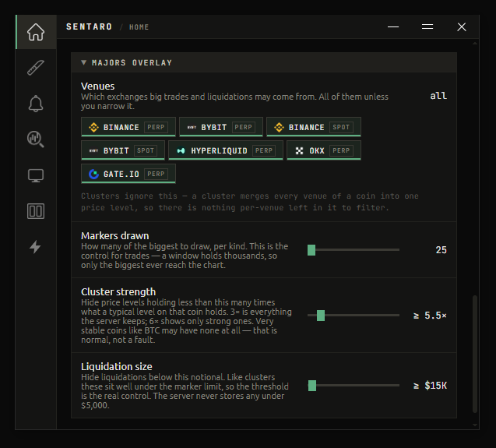The width and height of the screenshot is (496, 448).
Task: Open the knife tool sidebar icon
Action: click(36, 68)
